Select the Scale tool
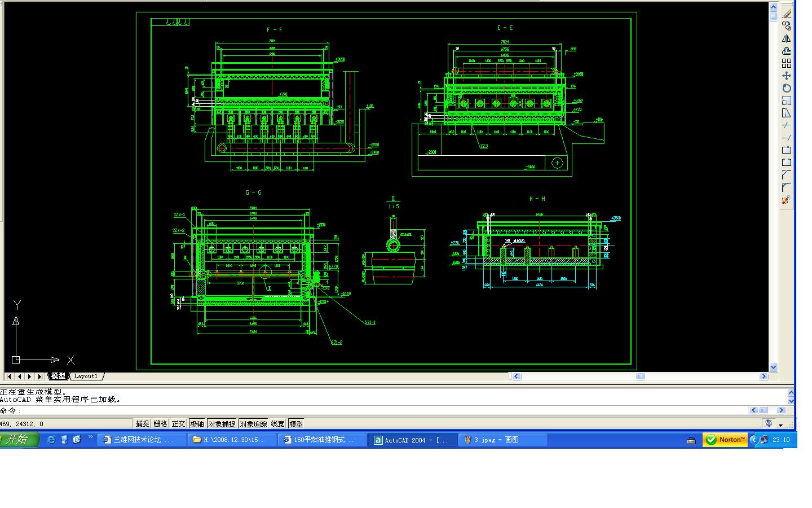Image resolution: width=812 pixels, height=508 pixels. 787,100
